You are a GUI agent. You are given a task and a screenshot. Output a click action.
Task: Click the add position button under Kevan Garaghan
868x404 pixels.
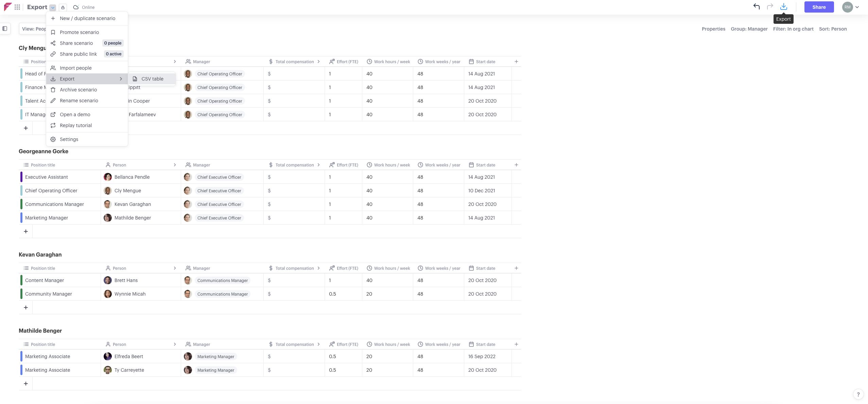point(25,308)
